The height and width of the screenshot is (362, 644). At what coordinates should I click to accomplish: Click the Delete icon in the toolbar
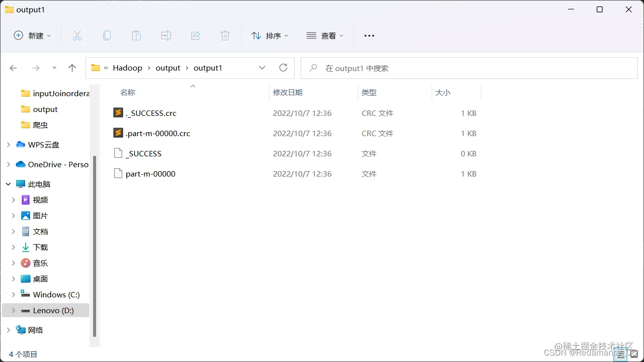[225, 35]
